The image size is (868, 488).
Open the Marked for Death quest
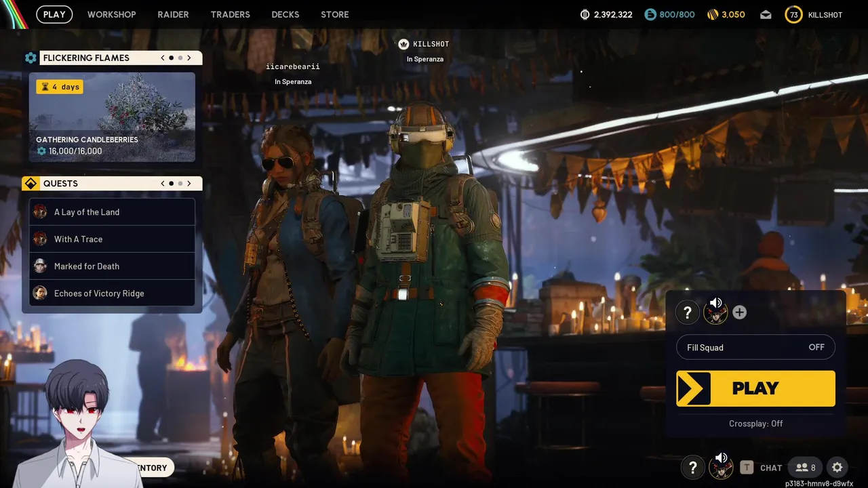(x=112, y=266)
